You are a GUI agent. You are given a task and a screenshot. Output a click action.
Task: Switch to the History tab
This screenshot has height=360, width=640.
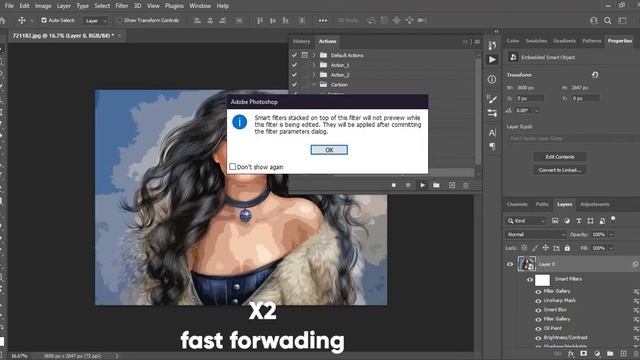click(301, 41)
